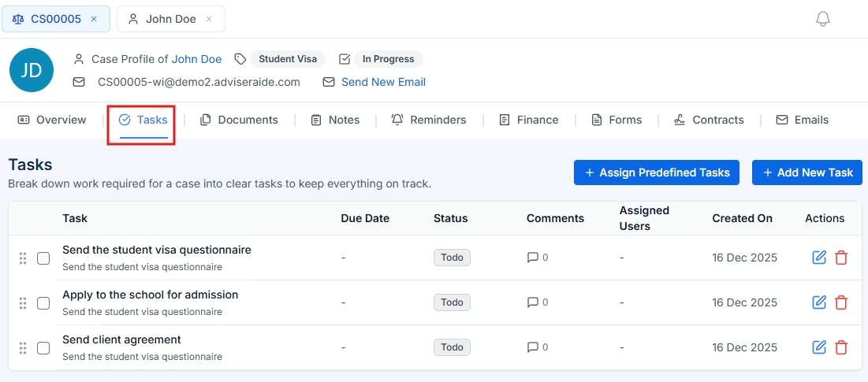The height and width of the screenshot is (382, 868).
Task: Switch to the Documents tab
Action: point(239,120)
